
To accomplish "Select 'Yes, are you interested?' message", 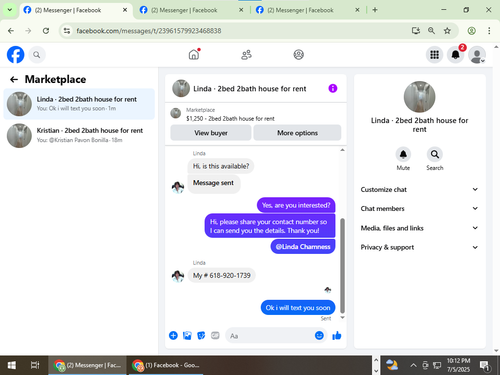I will (296, 205).
